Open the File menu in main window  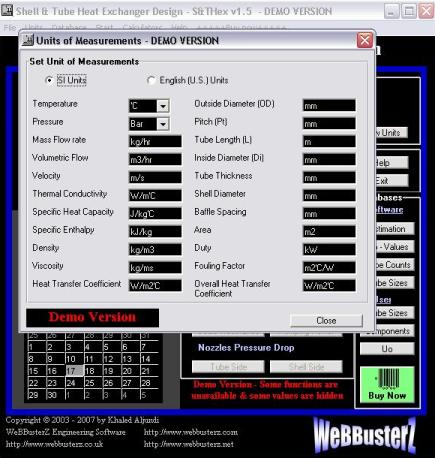click(10, 27)
